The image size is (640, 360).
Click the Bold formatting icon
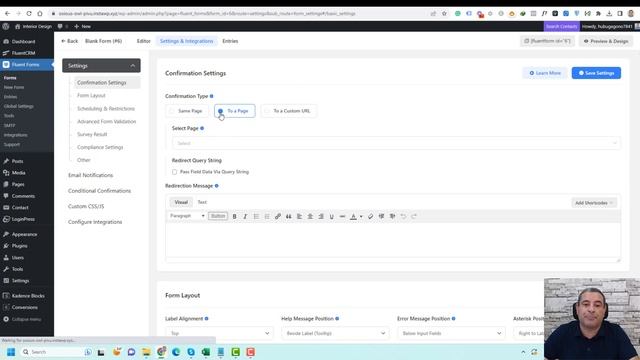click(234, 216)
